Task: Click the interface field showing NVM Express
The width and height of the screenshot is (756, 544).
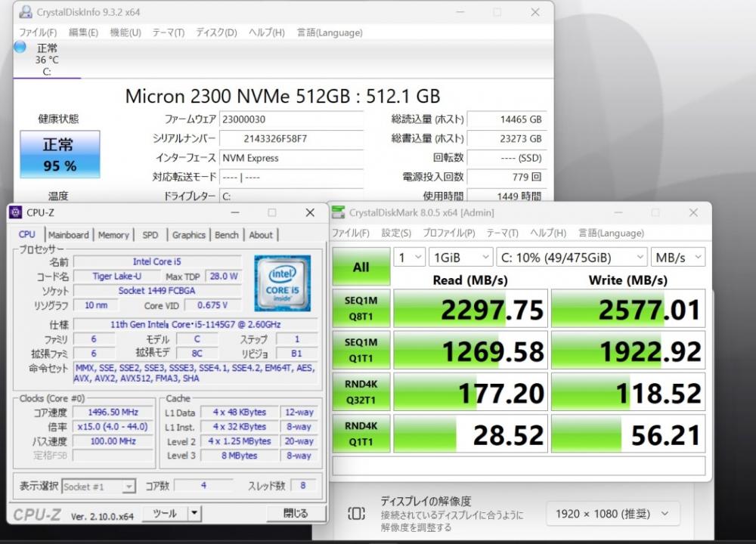Action: [x=291, y=158]
